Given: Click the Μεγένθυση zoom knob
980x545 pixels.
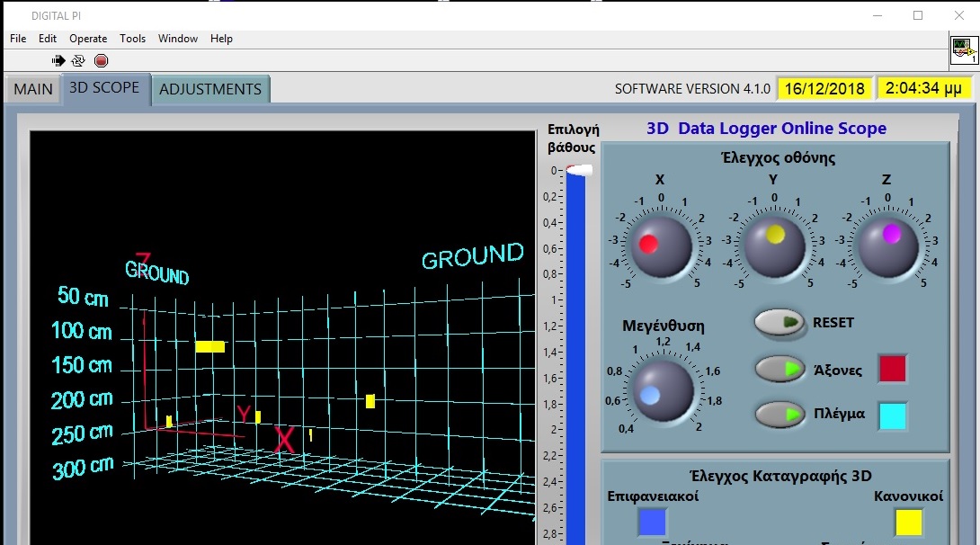Looking at the screenshot, I should [x=663, y=390].
